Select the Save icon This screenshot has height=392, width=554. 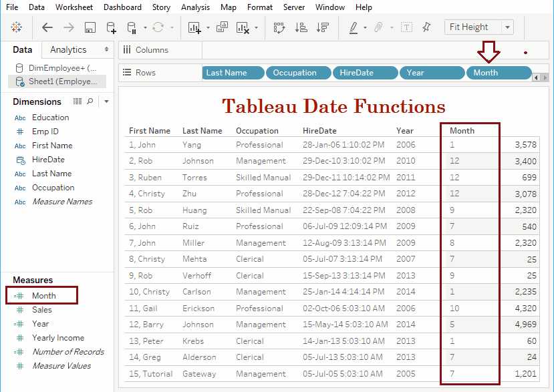click(90, 27)
